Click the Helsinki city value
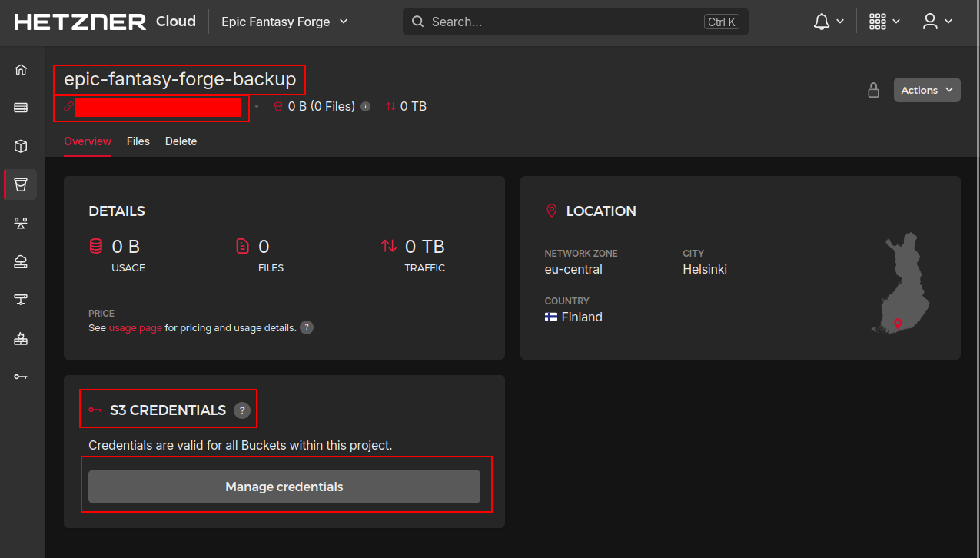Viewport: 980px width, 558px height. (x=705, y=270)
